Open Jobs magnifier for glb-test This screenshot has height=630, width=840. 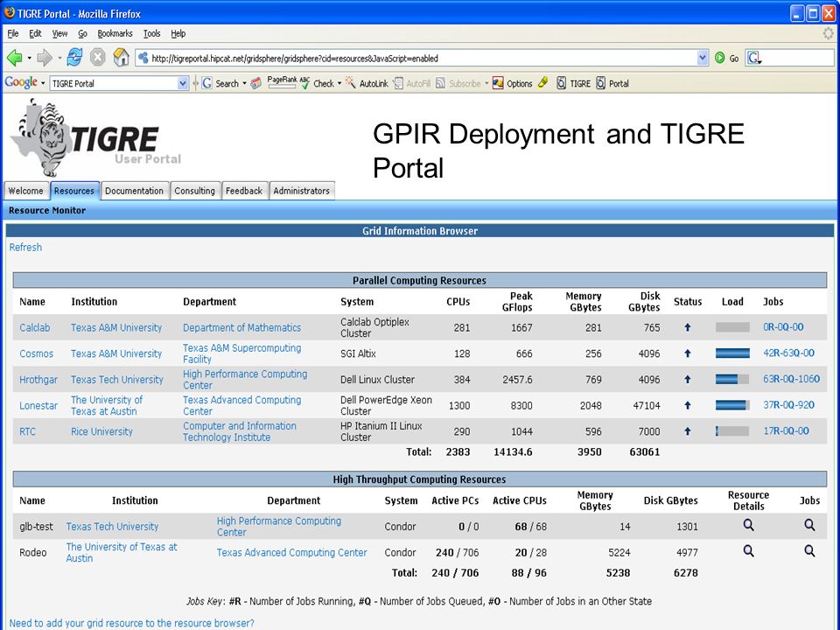[x=809, y=526]
